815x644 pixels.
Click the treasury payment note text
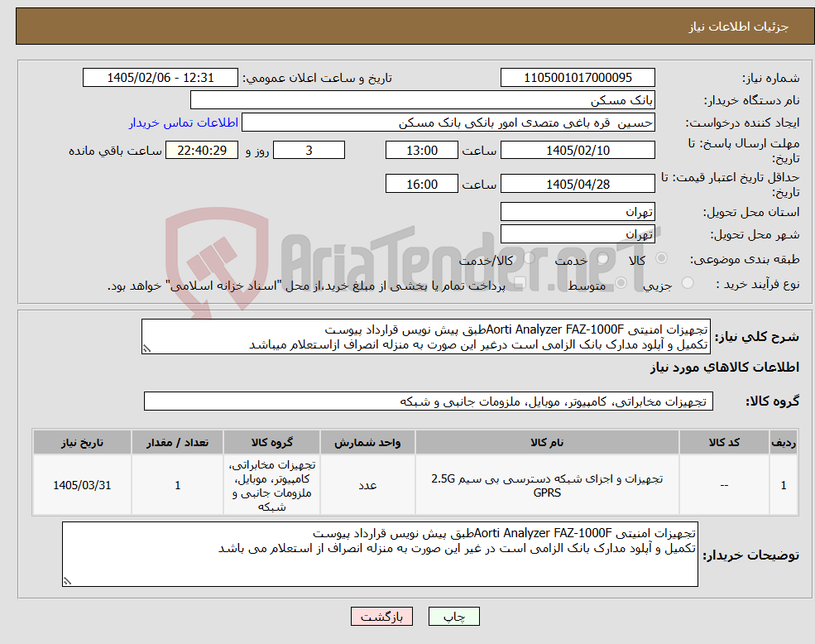point(306,286)
